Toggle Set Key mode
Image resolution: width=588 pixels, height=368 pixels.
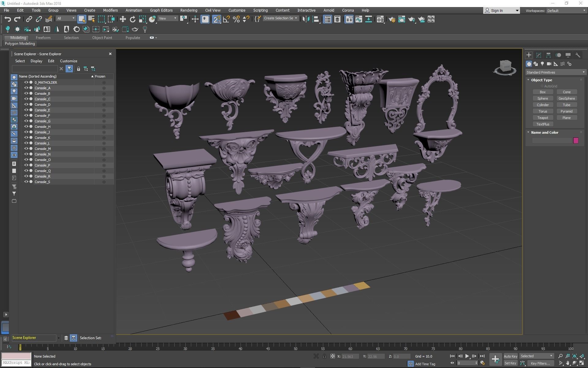pos(510,363)
